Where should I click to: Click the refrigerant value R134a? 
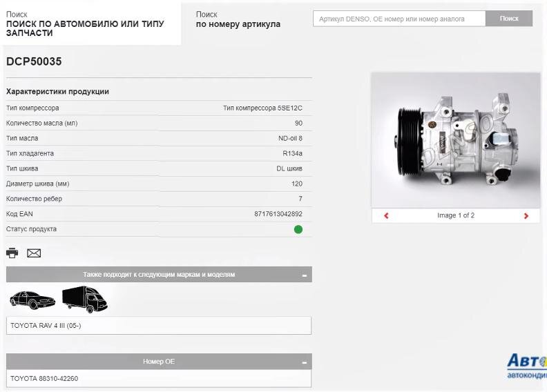292,153
